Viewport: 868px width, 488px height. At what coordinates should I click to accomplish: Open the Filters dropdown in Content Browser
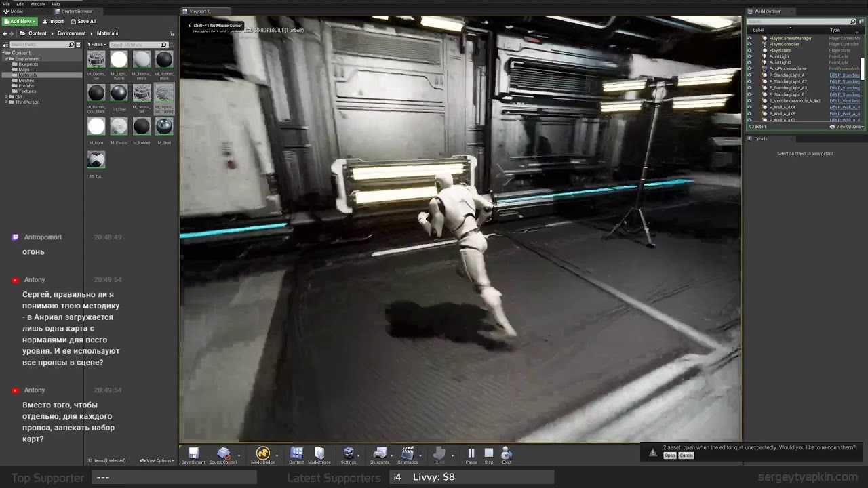pyautogui.click(x=97, y=45)
